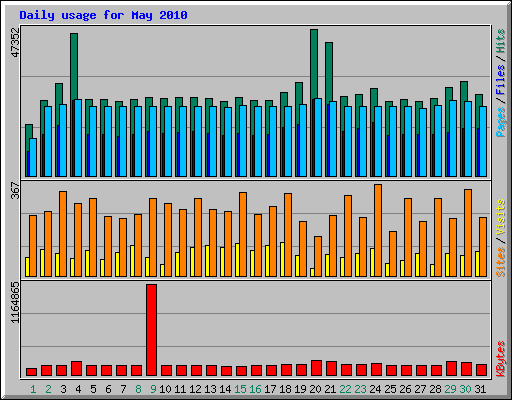Click day label 19 on the x-axis

tap(300, 389)
